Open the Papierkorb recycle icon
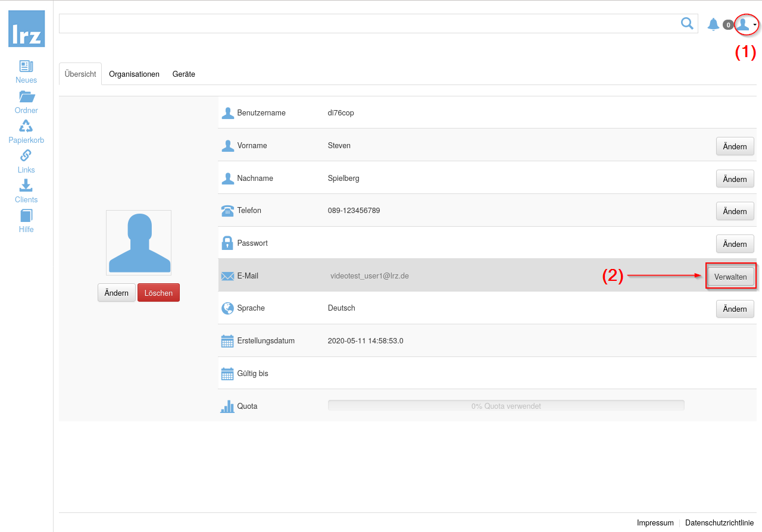This screenshot has height=532, width=762. (x=26, y=126)
